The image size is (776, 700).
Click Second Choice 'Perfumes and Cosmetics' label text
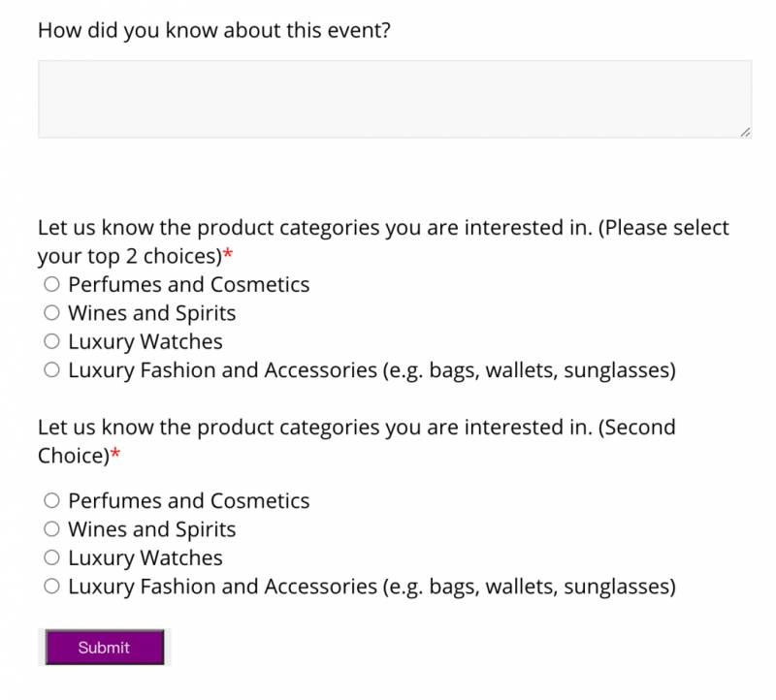tap(189, 501)
